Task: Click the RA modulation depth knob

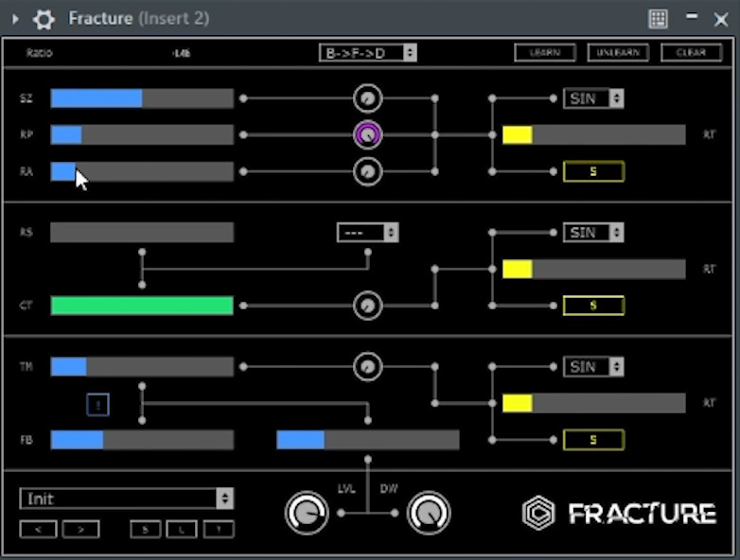Action: click(x=367, y=171)
